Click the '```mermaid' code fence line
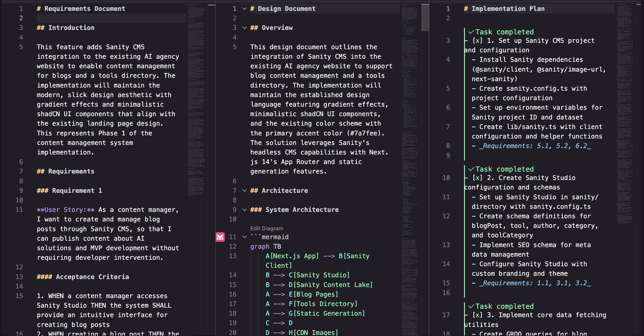The height and width of the screenshot is (336, 644). coord(269,237)
